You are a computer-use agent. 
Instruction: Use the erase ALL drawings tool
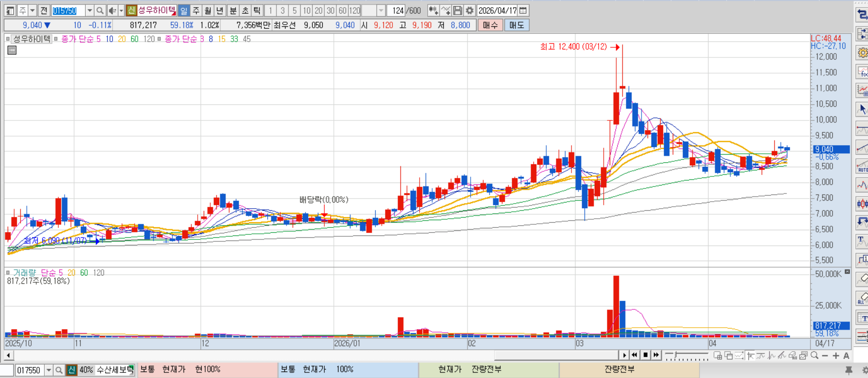tap(862, 298)
